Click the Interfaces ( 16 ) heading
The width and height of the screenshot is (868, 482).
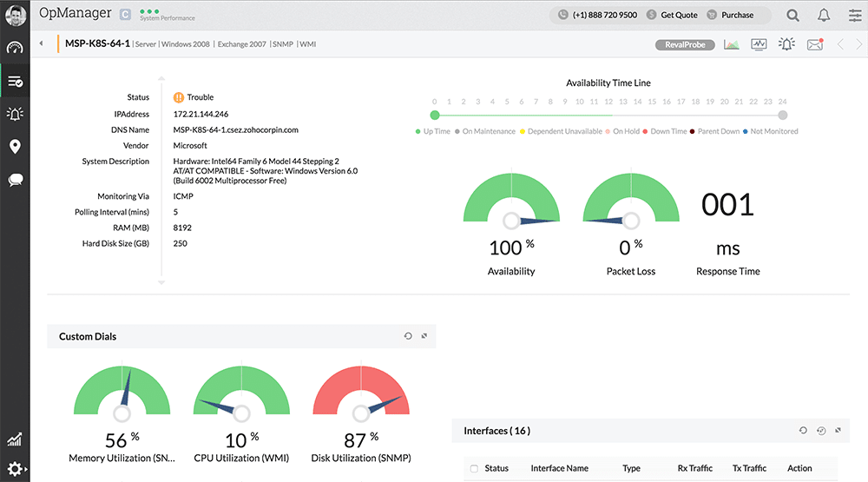coord(496,431)
